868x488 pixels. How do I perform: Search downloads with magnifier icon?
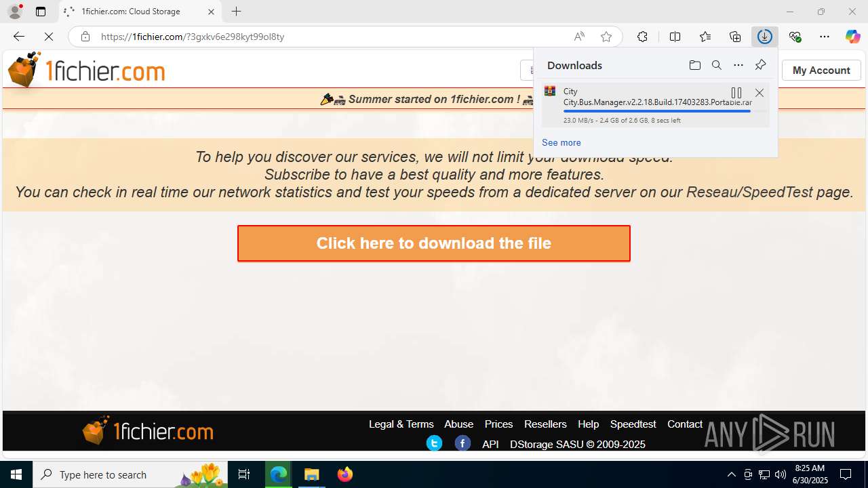pos(716,65)
